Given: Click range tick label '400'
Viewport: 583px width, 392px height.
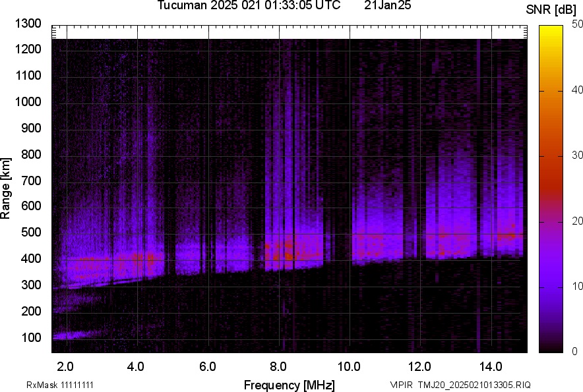Looking at the screenshot, I should [31, 258].
